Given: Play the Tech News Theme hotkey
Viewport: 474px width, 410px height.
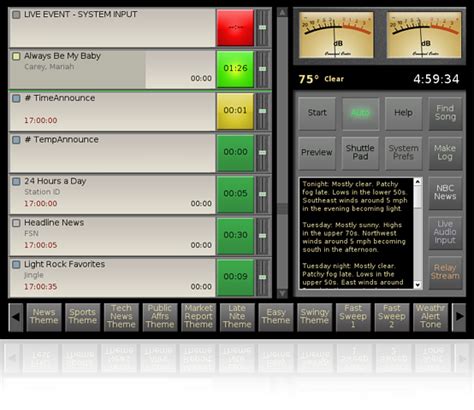Looking at the screenshot, I should pos(121,317).
